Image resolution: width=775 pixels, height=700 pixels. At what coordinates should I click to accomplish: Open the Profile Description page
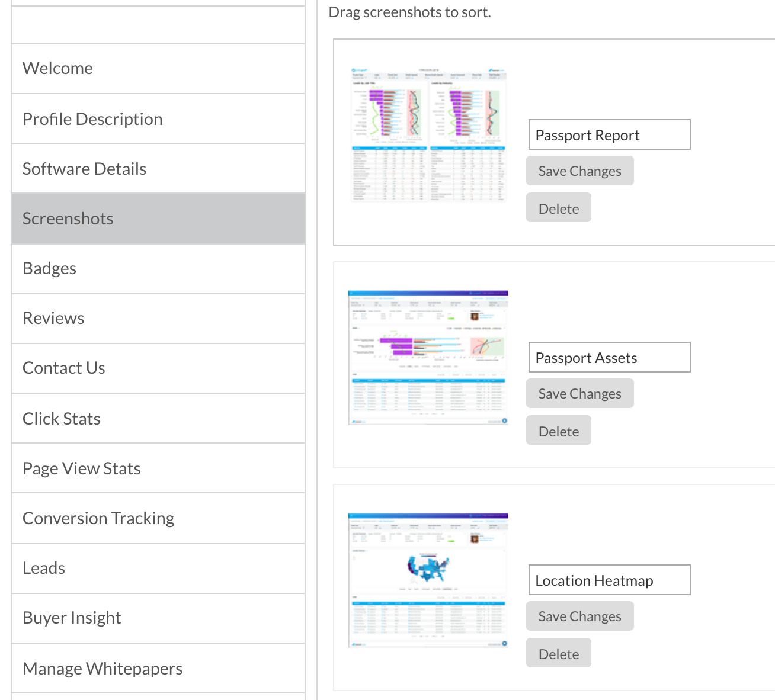[92, 118]
